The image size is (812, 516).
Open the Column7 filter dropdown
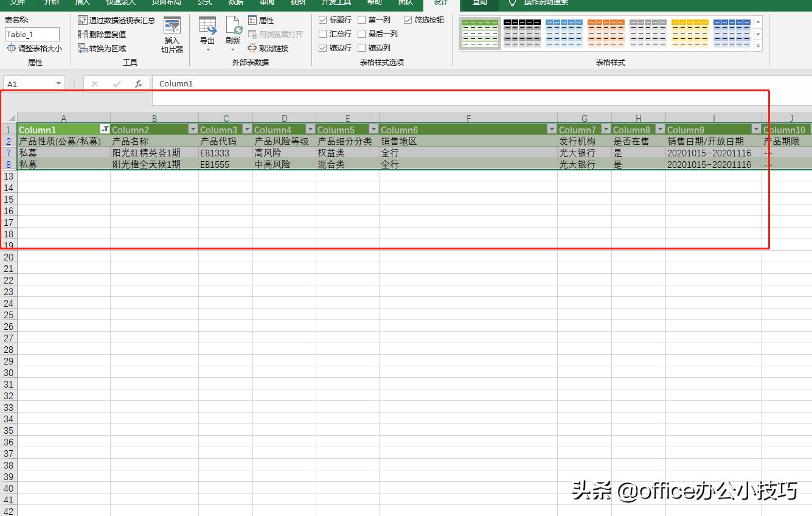click(606, 129)
